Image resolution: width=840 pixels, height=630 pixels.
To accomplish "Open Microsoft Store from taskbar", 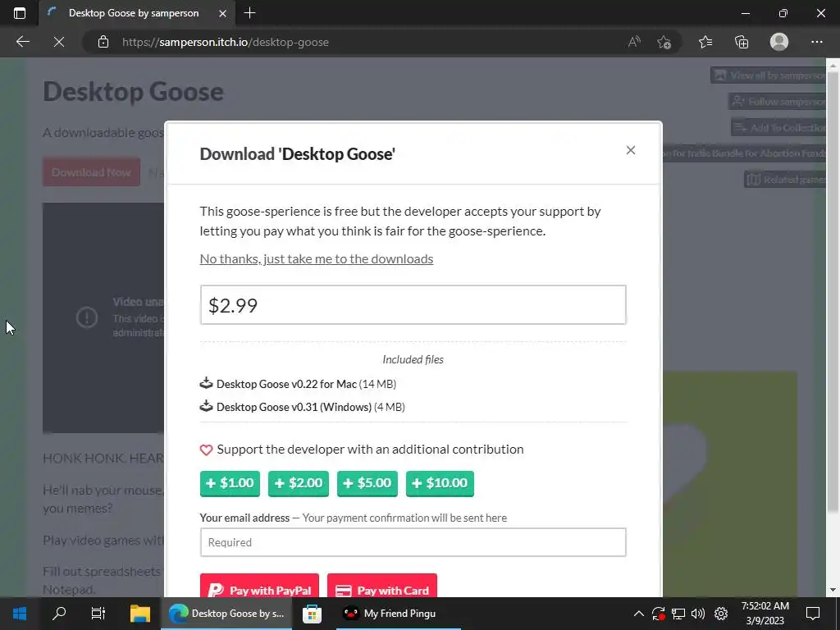I will [312, 614].
